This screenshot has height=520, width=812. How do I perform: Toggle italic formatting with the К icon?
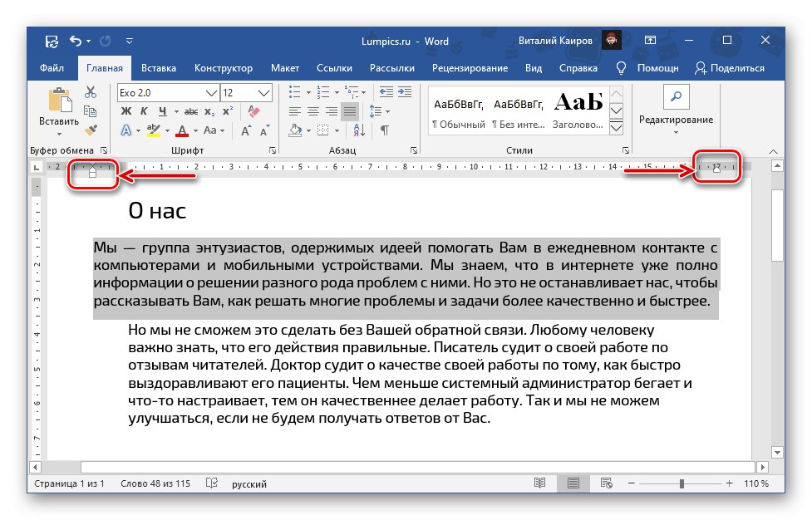click(x=144, y=110)
